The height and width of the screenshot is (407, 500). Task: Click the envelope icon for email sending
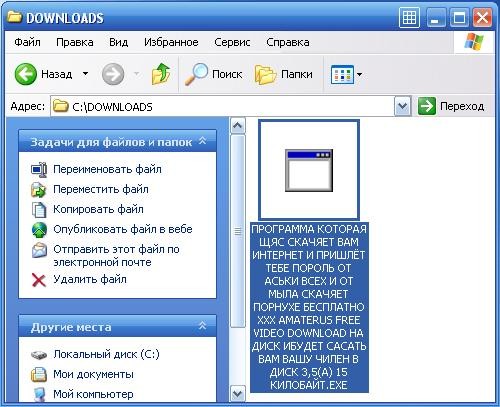[39, 250]
